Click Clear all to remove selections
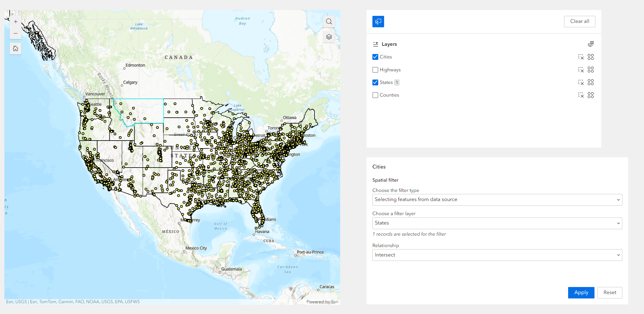Screen dimensions: 644x314 [x=580, y=21]
